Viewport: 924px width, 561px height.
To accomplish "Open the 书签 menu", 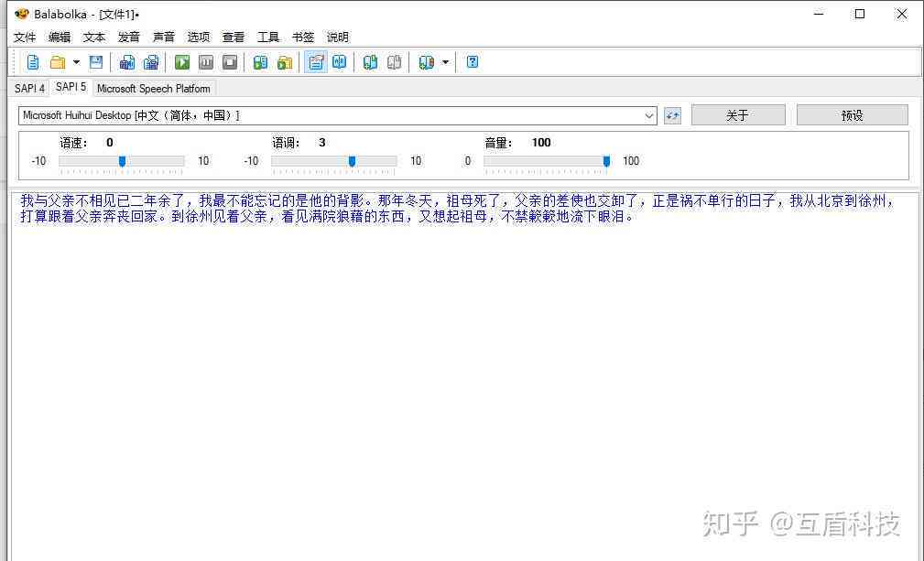I will [303, 38].
